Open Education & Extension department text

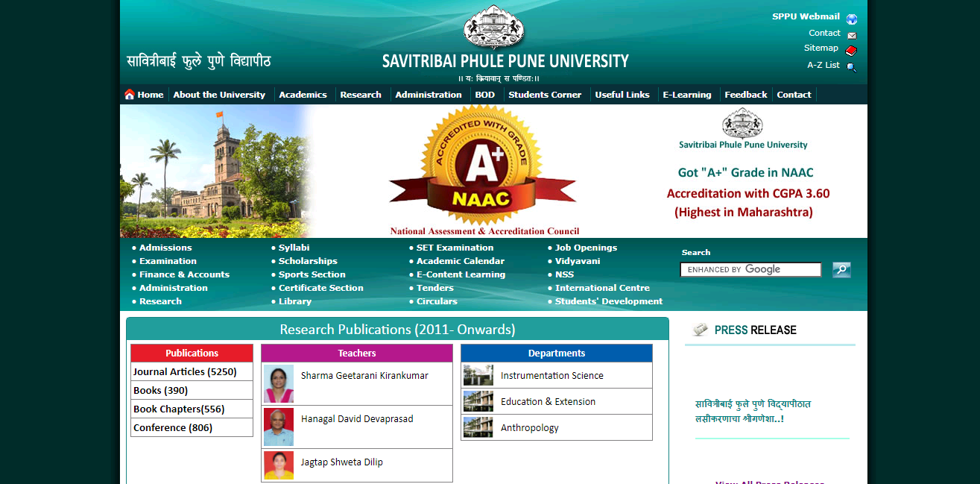pos(548,401)
